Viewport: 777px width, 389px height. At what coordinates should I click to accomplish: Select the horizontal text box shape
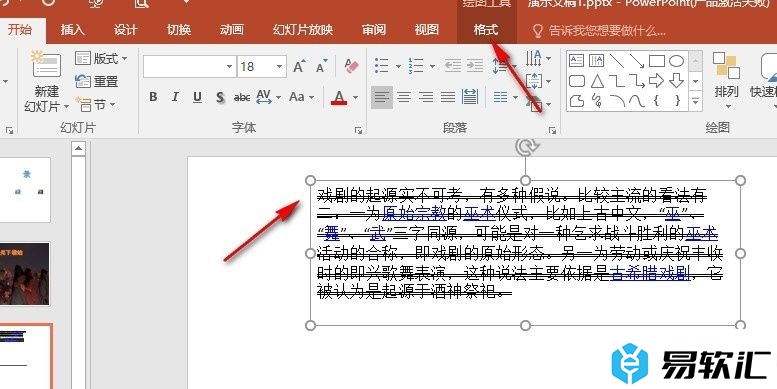click(576, 61)
